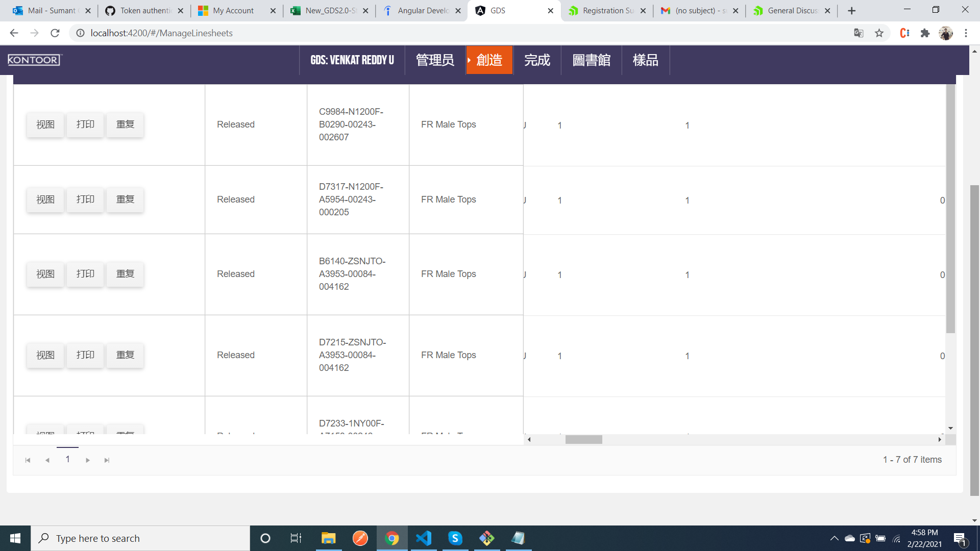Click Google Translate icon in address bar
The height and width of the screenshot is (551, 980).
[859, 33]
